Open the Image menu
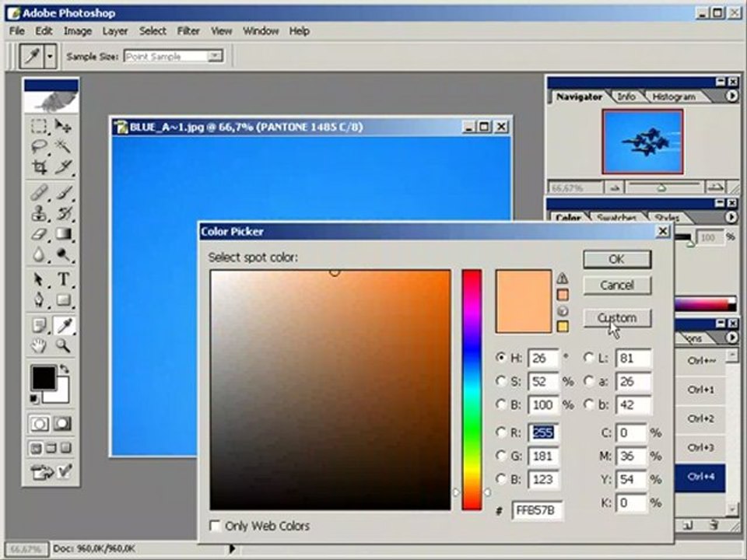The image size is (747, 560). coord(78,31)
